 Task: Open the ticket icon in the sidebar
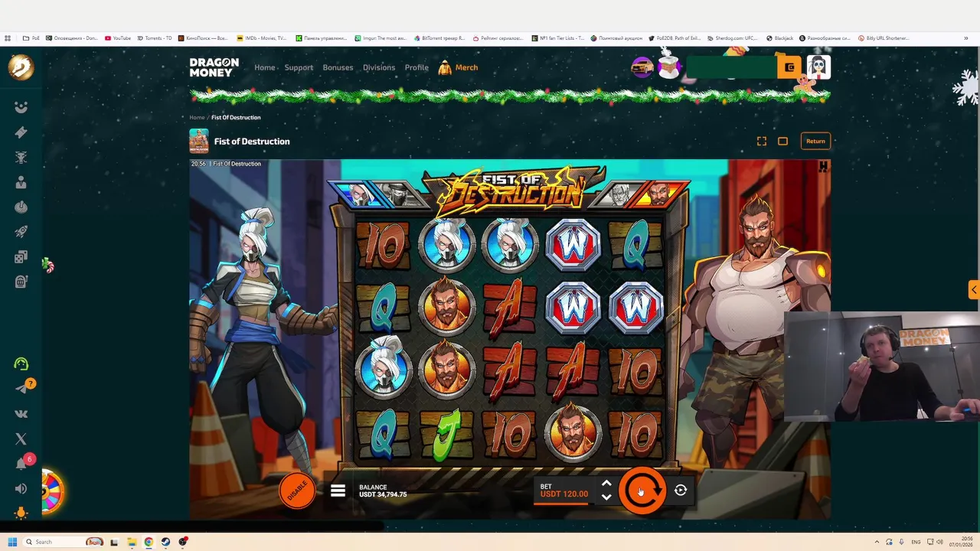[x=21, y=132]
